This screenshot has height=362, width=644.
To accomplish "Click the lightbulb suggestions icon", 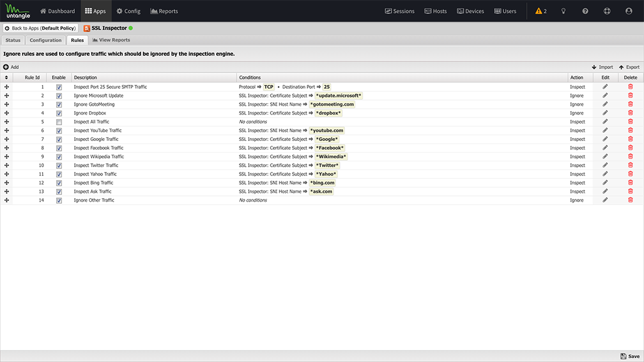I will point(563,11).
